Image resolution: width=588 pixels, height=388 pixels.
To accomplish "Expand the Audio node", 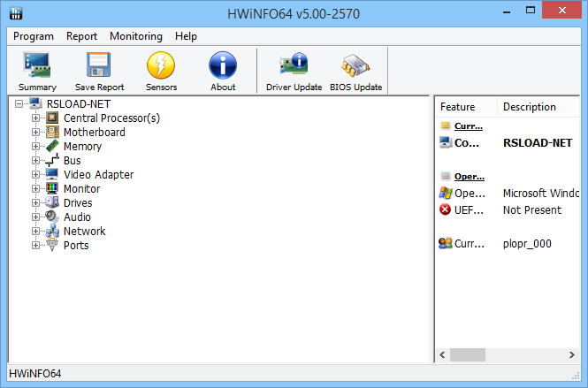I will (35, 217).
